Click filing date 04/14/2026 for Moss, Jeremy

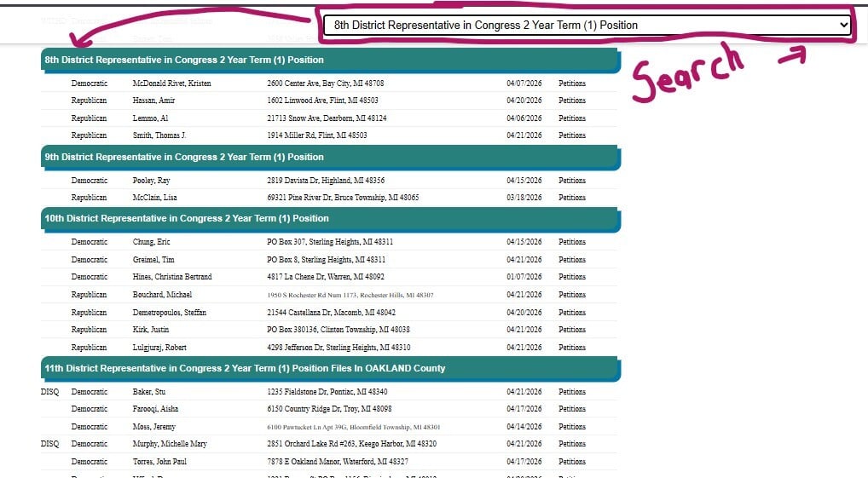[x=524, y=427]
